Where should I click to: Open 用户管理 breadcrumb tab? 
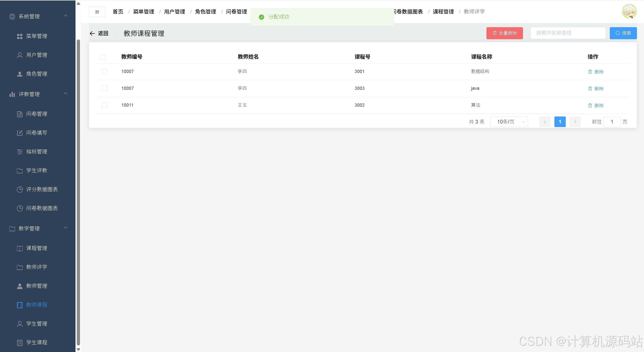coord(174,12)
